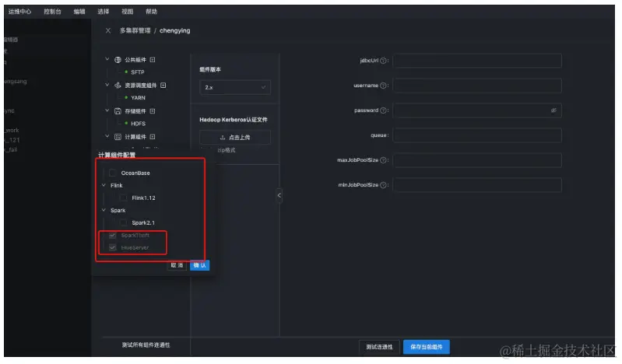Click the 资源调度组件 scheduling icon
The height and width of the screenshot is (364, 622).
118,86
